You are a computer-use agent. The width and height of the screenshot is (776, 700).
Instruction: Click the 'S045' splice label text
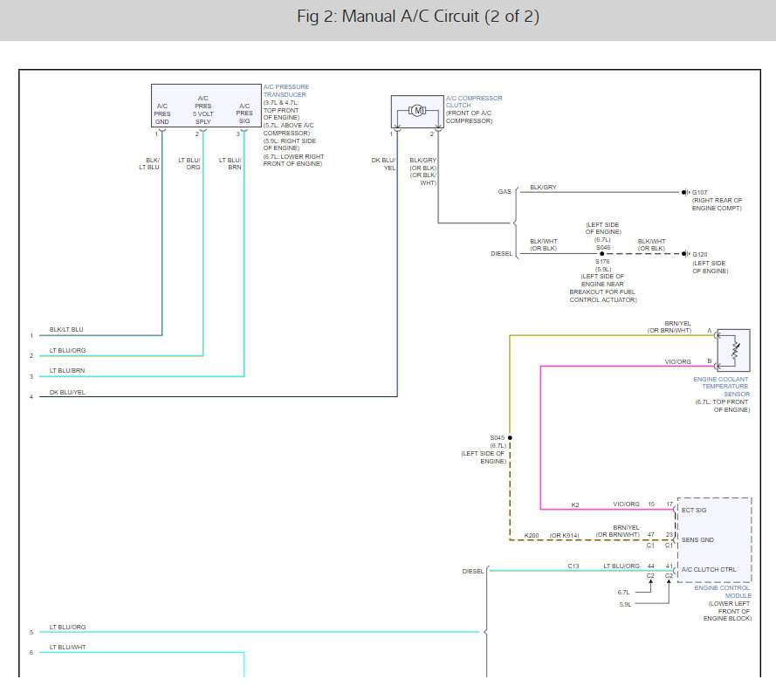(498, 438)
